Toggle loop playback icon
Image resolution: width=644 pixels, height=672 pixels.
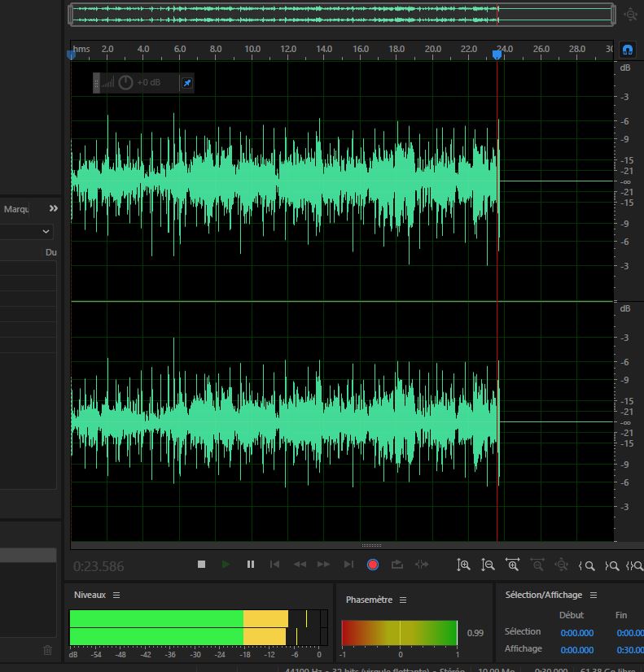[x=397, y=565]
